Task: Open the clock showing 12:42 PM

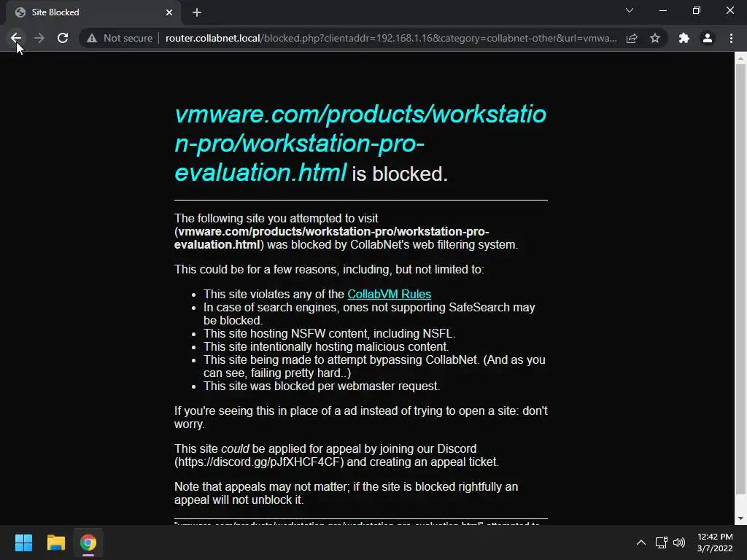Action: 715,542
